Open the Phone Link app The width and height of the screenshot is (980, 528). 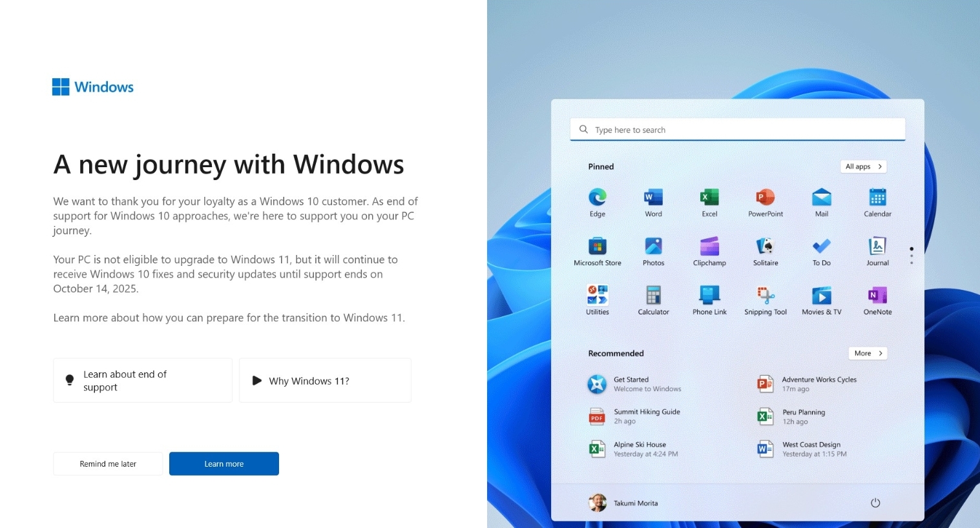[x=709, y=295]
